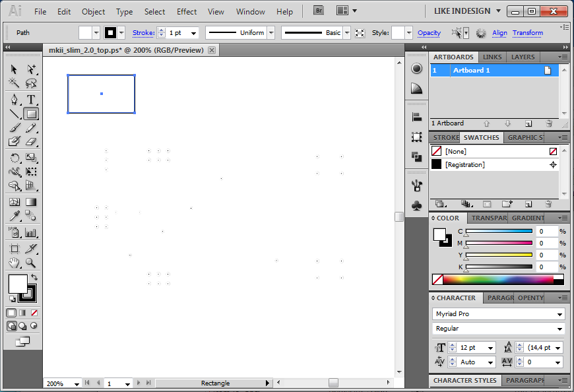Switch to the SWATCHES tab
Viewport: 574px width, 392px height.
pyautogui.click(x=481, y=138)
